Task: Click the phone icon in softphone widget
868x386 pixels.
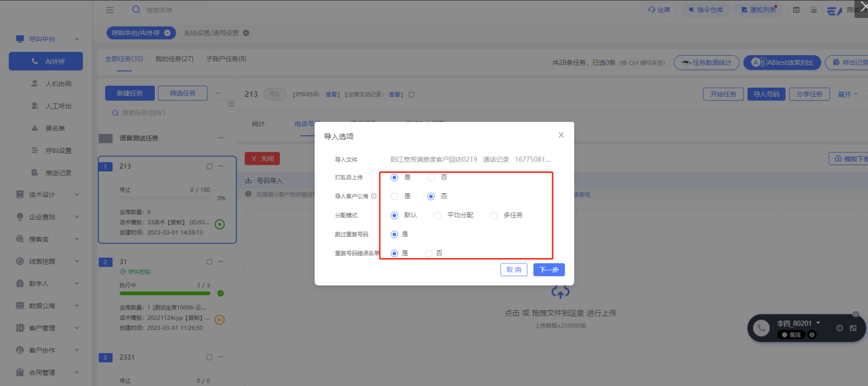Action: pyautogui.click(x=761, y=328)
